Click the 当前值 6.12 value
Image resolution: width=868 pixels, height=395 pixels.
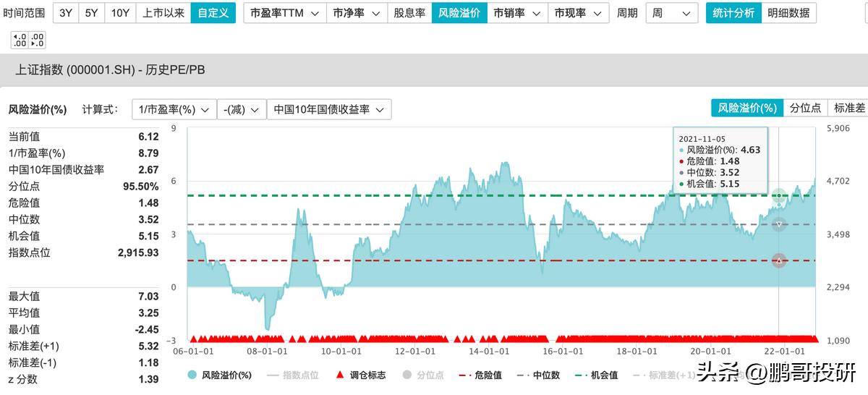tap(148, 137)
